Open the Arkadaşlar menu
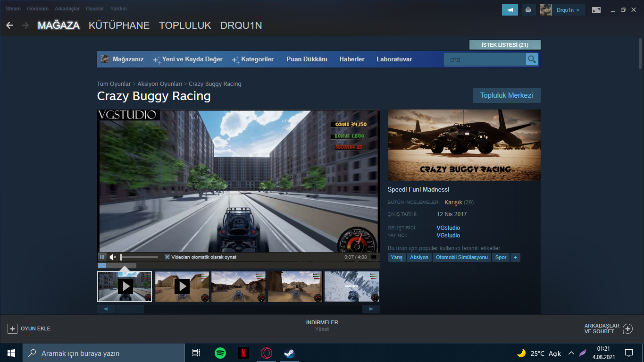Viewport: 644px width, 362px height. (x=67, y=8)
